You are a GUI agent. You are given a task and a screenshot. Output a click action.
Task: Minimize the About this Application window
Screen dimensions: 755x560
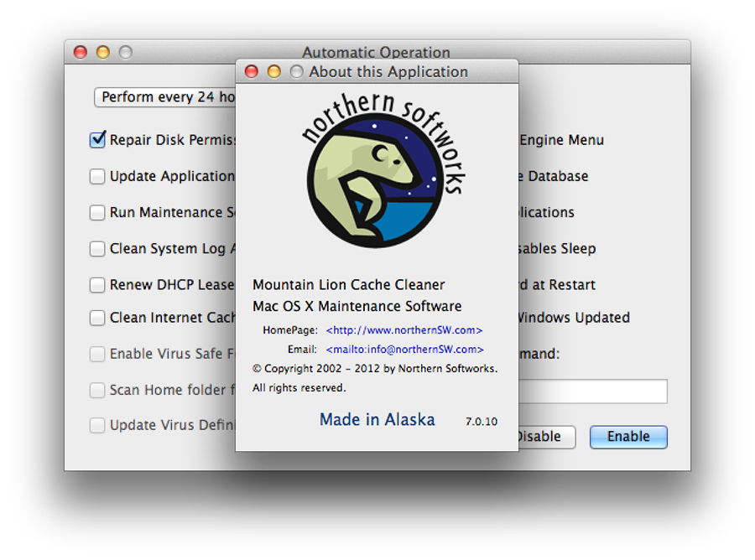click(x=273, y=72)
